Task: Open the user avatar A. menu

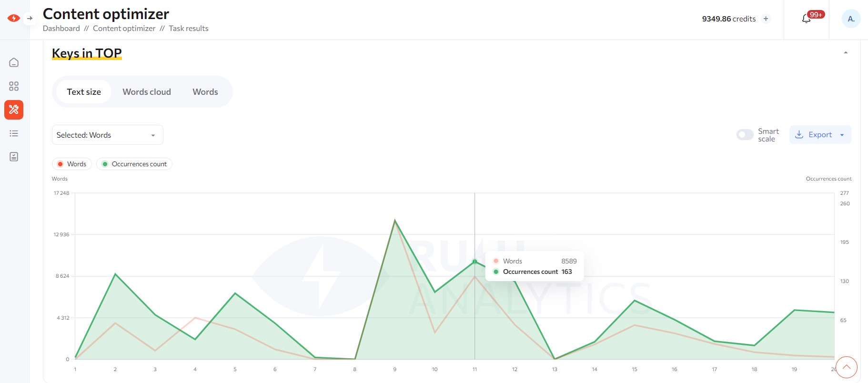Action: 851,19
